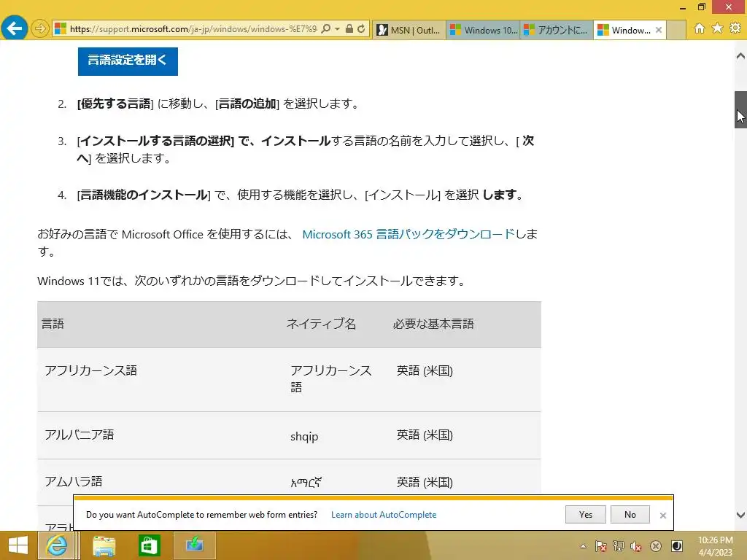This screenshot has width=747, height=560.
Task: Refresh the page with the reload icon
Action: click(x=362, y=29)
